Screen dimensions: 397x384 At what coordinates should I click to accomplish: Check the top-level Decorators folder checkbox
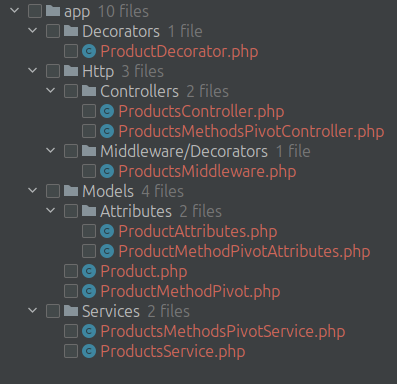53,31
